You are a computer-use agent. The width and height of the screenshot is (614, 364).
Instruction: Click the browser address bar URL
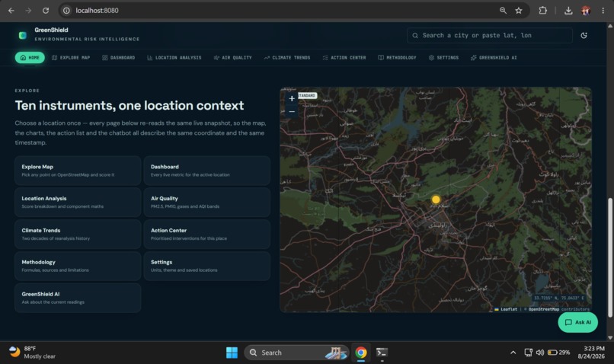click(x=97, y=11)
